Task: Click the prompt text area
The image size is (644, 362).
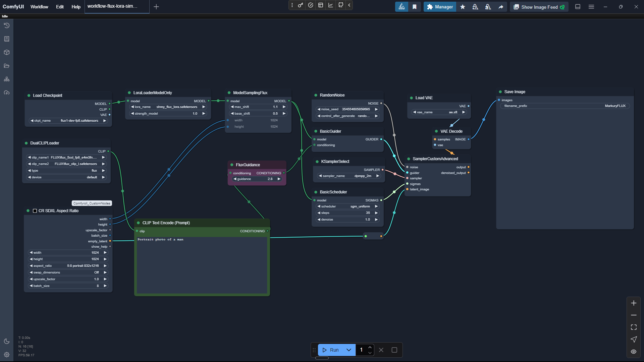Action: pos(202,265)
